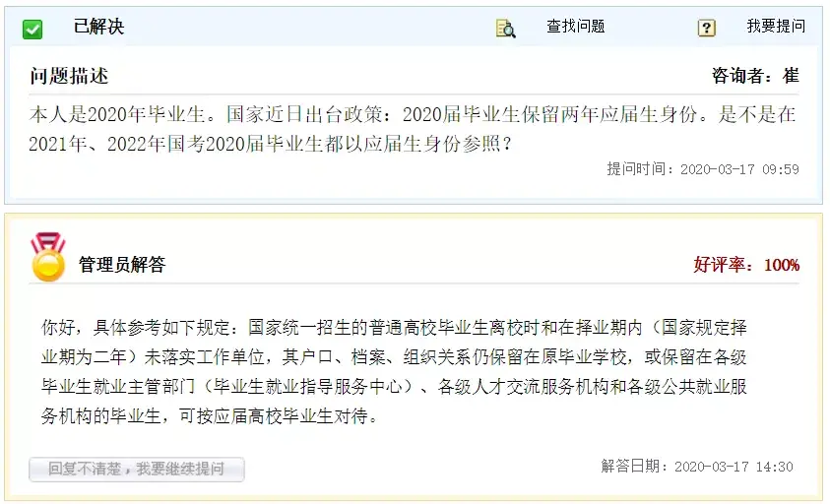The height and width of the screenshot is (504, 830).
Task: Click the answer line starting 毕业生就业主管部门
Action: 395,387
